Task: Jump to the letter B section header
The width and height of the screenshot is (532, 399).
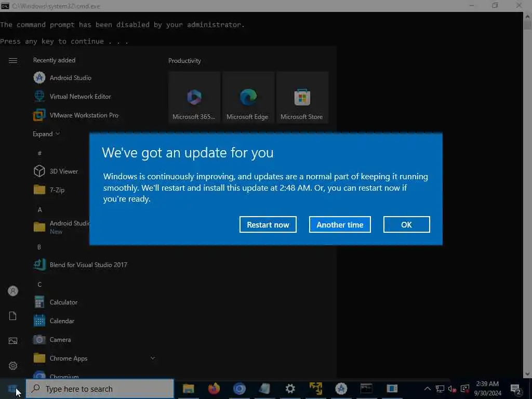Action: tap(39, 247)
